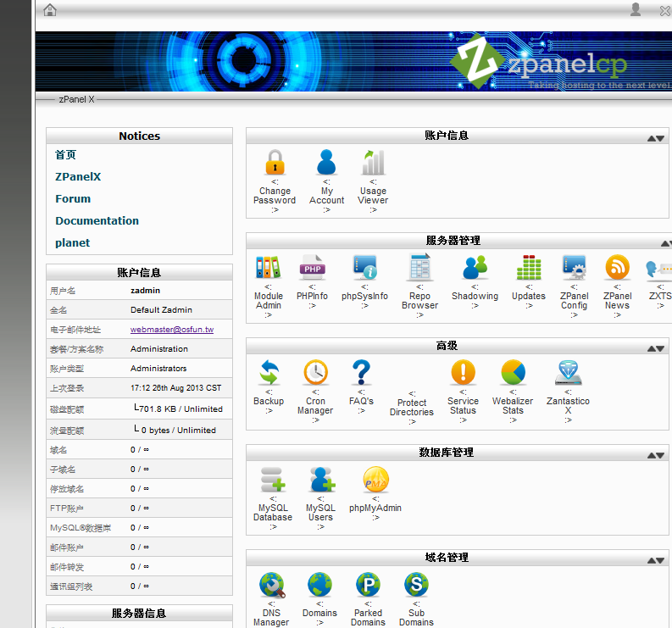672x628 pixels.
Task: Open the Cron Manager clock icon
Action: [315, 372]
